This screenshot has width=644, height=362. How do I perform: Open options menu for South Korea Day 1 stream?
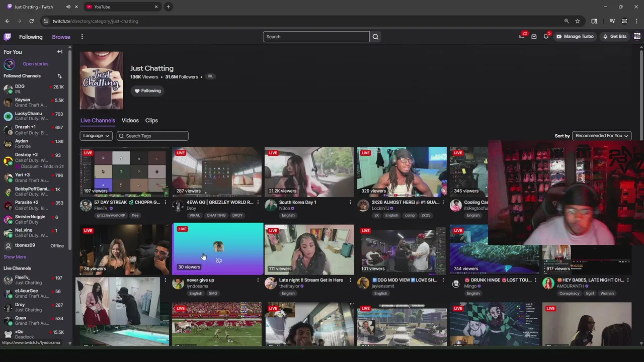click(350, 202)
